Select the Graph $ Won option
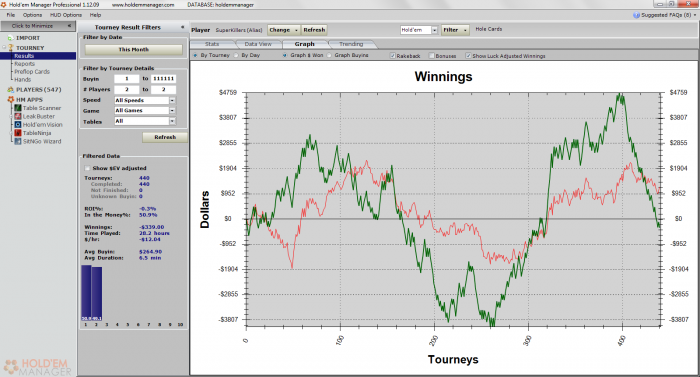 click(285, 55)
